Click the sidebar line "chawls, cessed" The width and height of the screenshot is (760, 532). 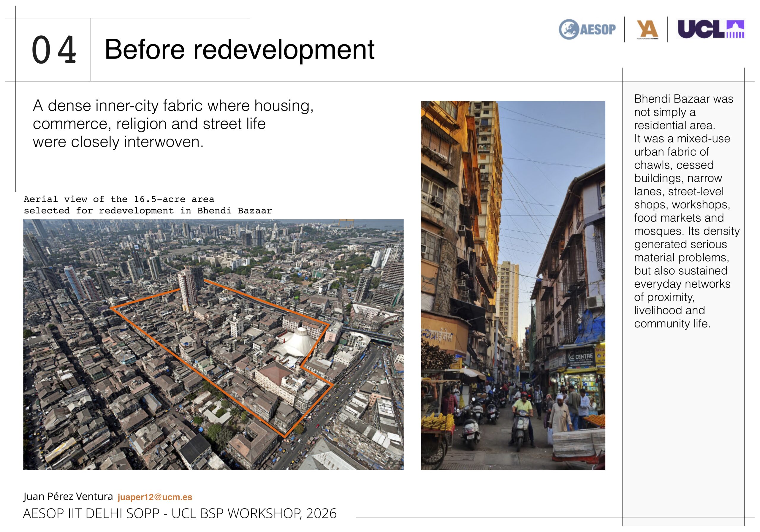point(674,165)
